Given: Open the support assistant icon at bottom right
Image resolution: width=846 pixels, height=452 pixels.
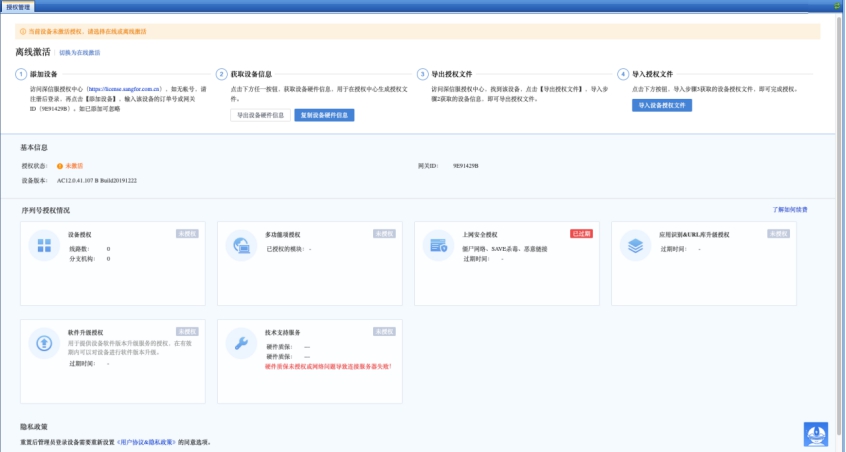Looking at the screenshot, I should coord(815,434).
